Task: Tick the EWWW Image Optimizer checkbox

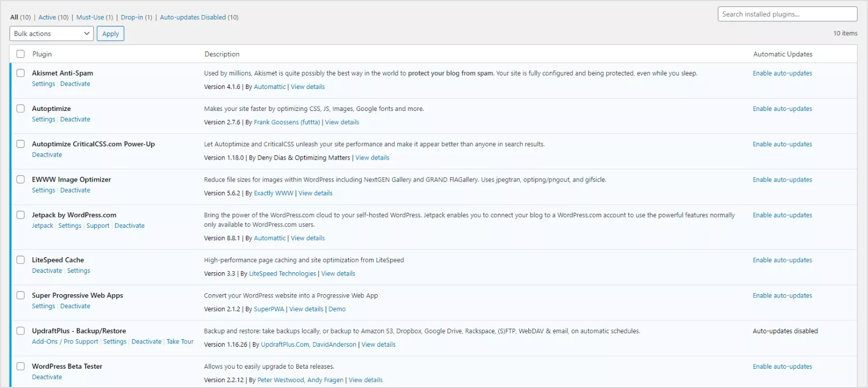Action: click(20, 179)
